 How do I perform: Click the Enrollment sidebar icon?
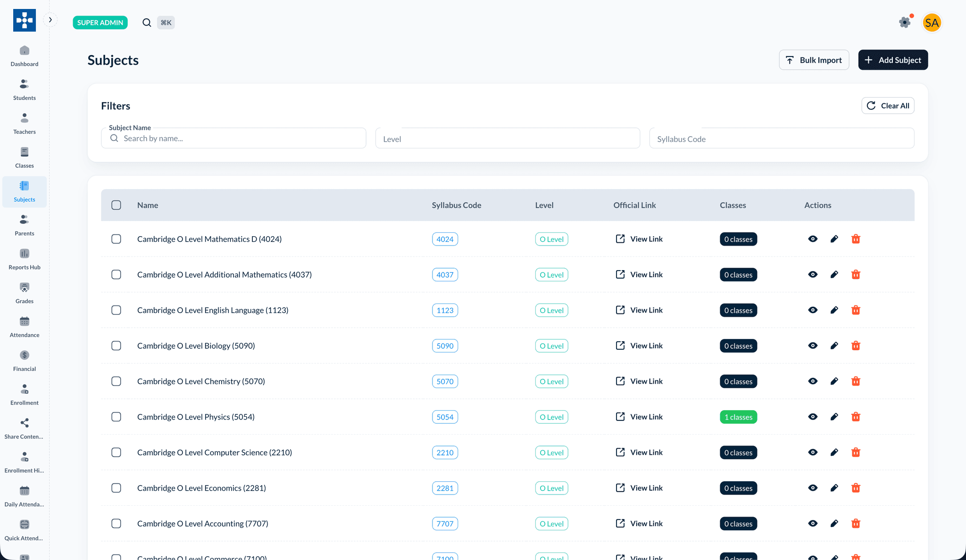coord(25,389)
